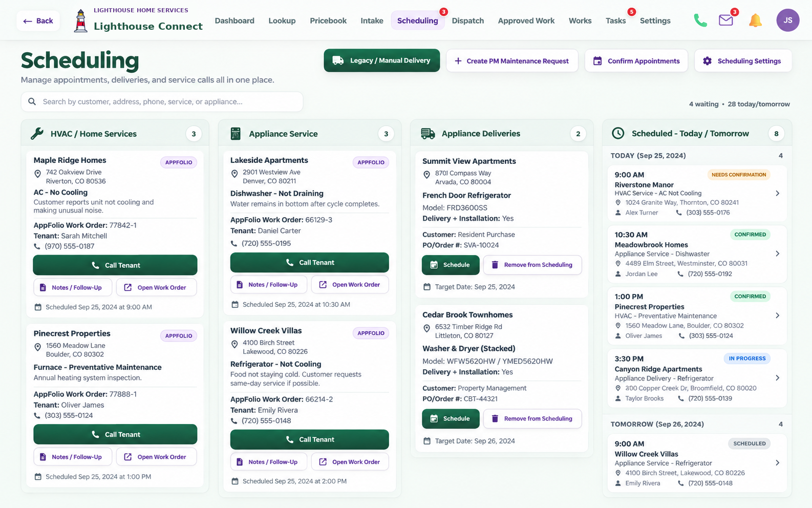The image size is (812, 508).
Task: Call Tenant for Maple Ridge Homes
Action: [115, 265]
